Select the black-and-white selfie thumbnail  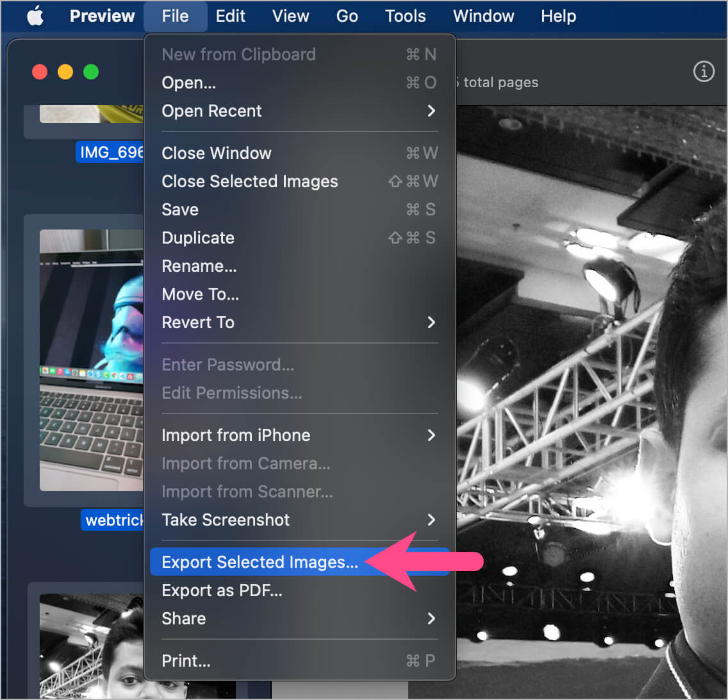[x=92, y=646]
